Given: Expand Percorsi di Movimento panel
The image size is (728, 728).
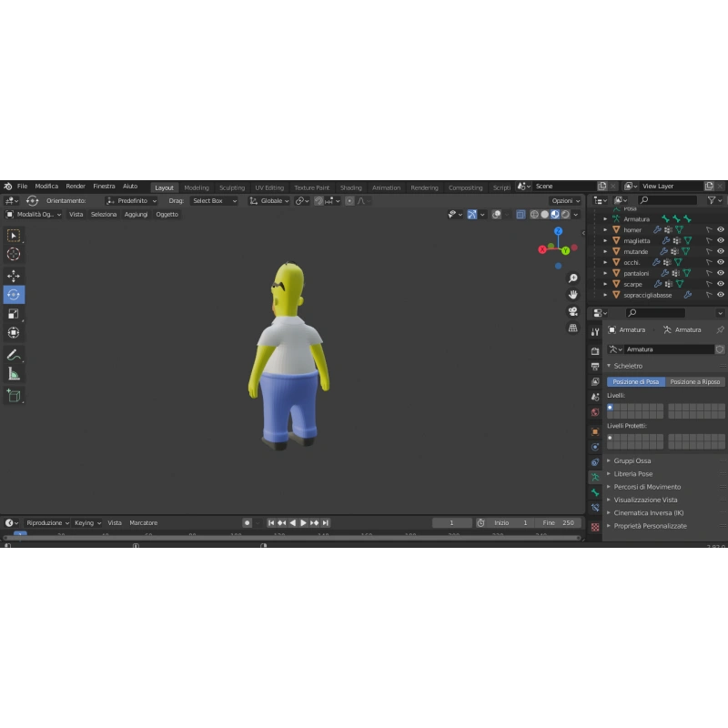Looking at the screenshot, I should (x=647, y=487).
